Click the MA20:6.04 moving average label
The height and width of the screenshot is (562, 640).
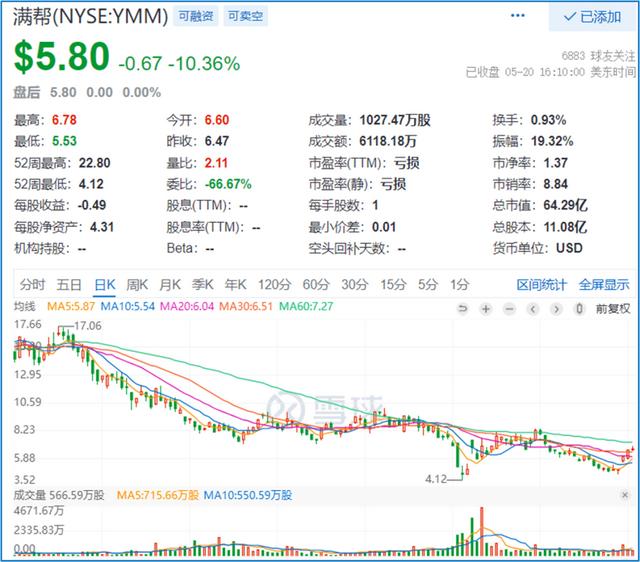click(187, 306)
